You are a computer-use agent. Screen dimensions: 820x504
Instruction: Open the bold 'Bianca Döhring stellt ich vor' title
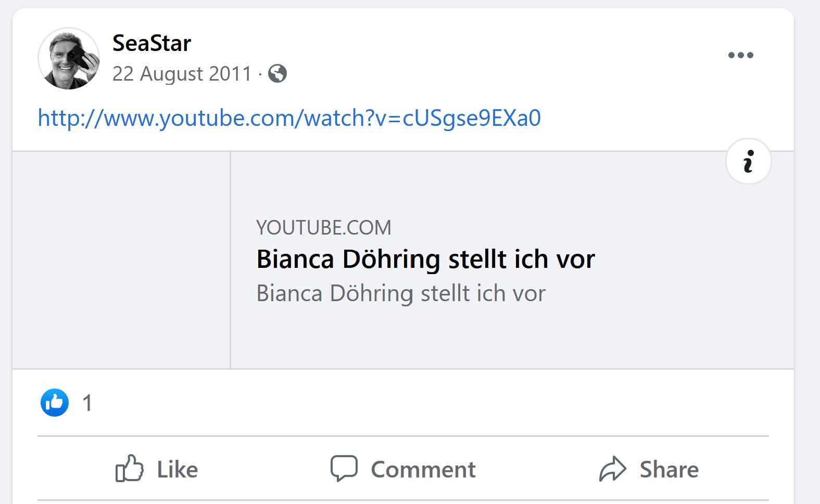(x=425, y=259)
